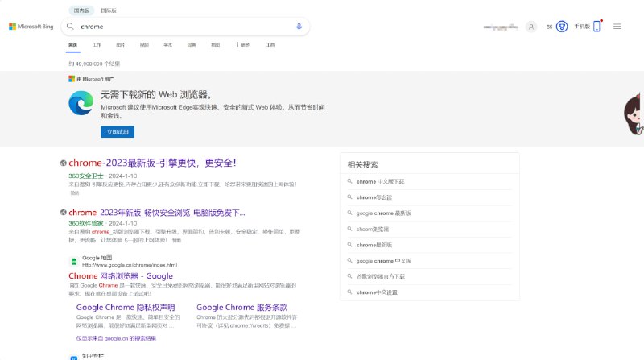Open the 学术 tab
Image resolution: width=644 pixels, height=360 pixels.
tap(168, 45)
